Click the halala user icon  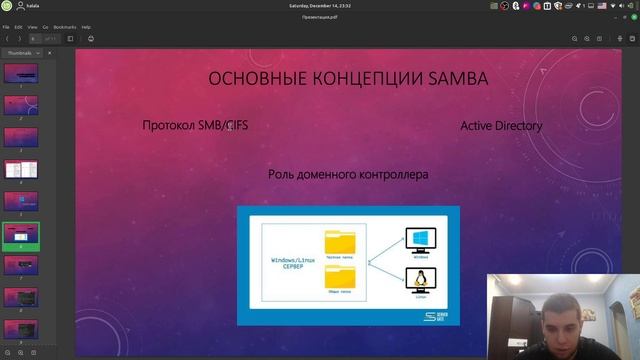[20, 6]
